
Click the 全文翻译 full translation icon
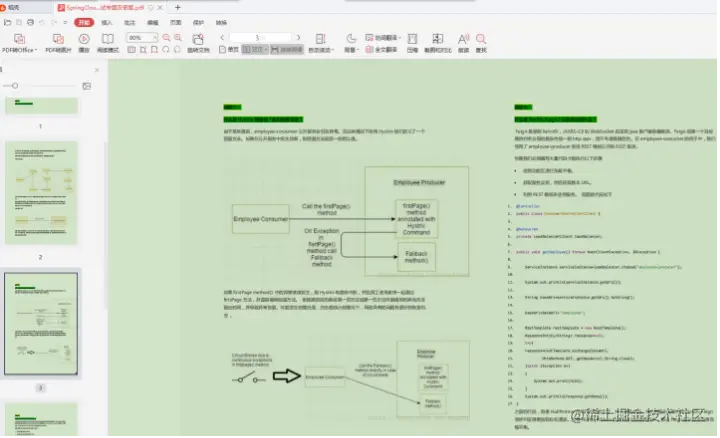381,50
